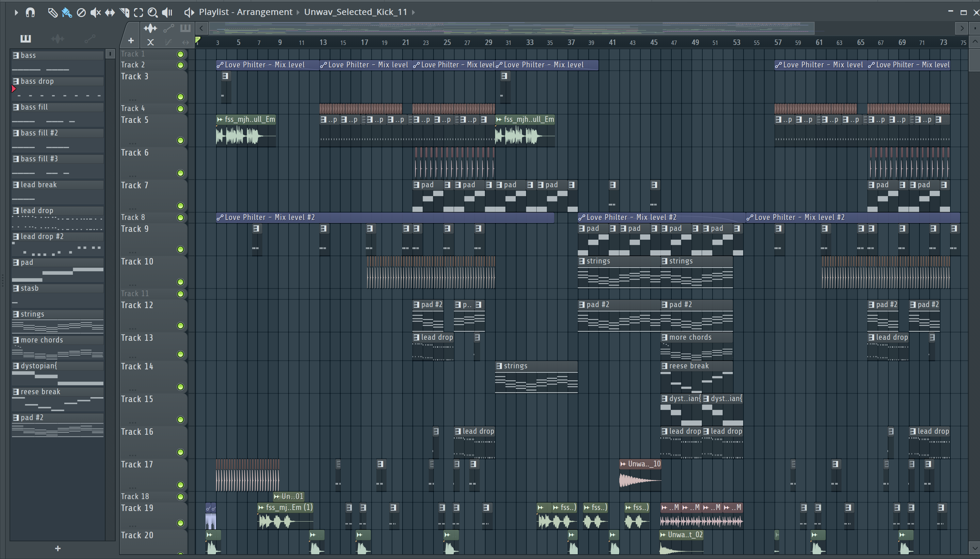The image size is (980, 559).
Task: Open clip menu of reese break on Track 14
Action: pyautogui.click(x=664, y=366)
